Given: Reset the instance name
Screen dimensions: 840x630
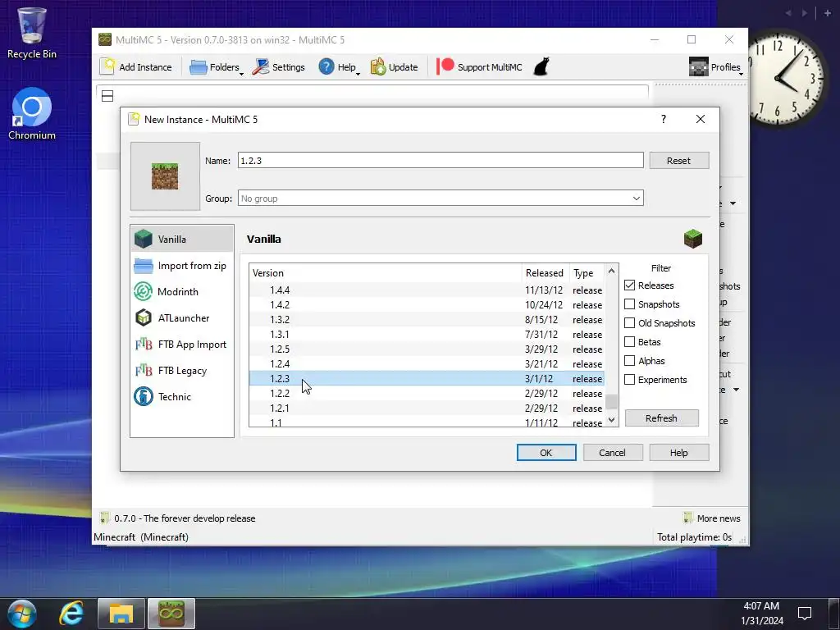Looking at the screenshot, I should (678, 160).
